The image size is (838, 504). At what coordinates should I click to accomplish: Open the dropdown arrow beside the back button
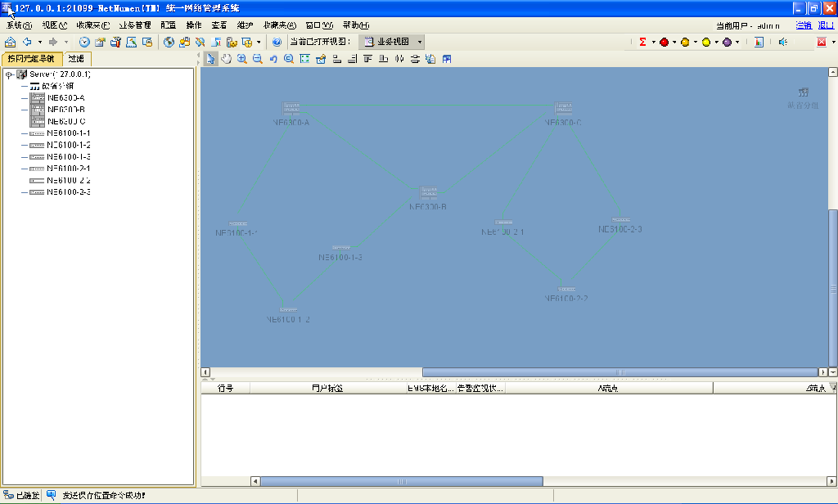[x=40, y=43]
